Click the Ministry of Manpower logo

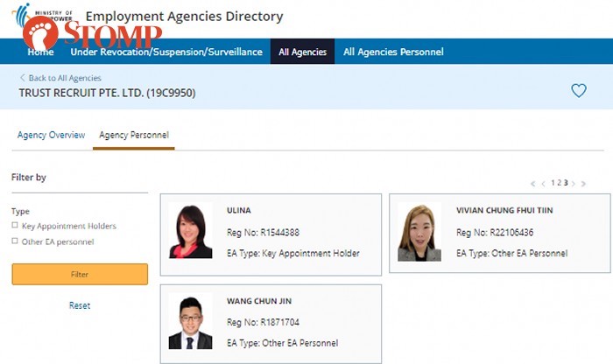click(42, 15)
